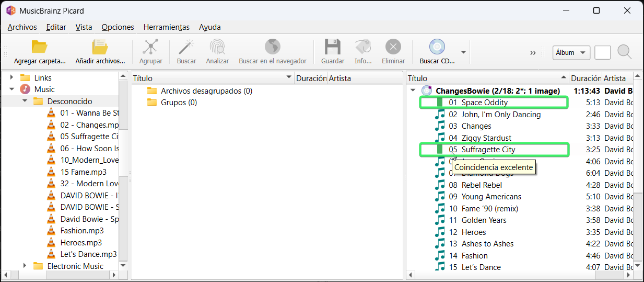Click the search text input field

(x=603, y=52)
